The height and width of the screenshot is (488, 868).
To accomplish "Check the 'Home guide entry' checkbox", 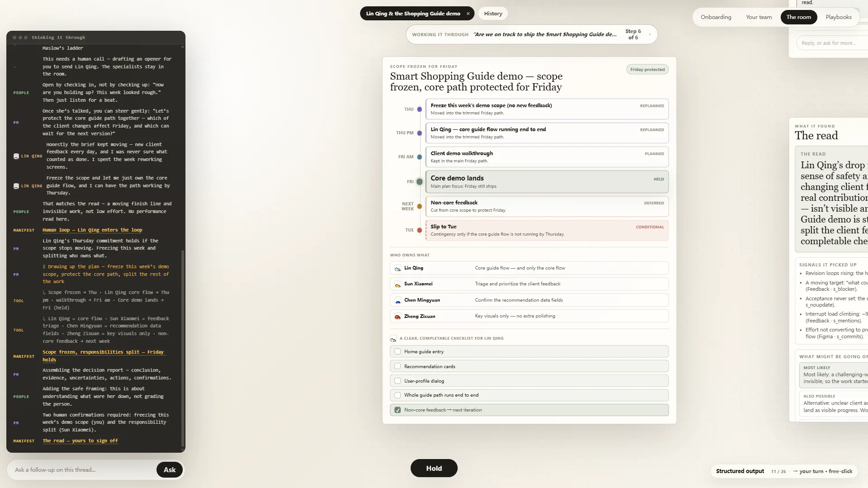I will (398, 351).
